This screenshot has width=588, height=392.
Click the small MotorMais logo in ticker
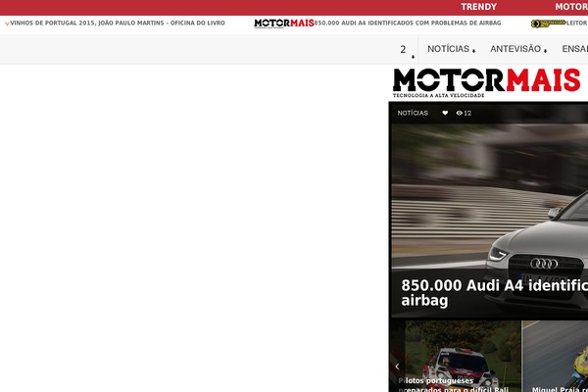pyautogui.click(x=284, y=24)
